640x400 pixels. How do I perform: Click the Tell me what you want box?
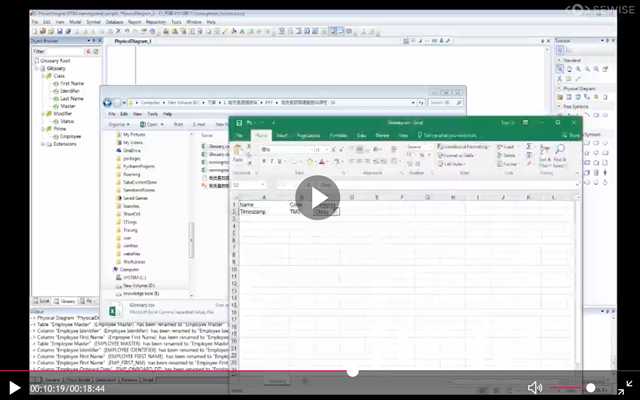coord(447,135)
